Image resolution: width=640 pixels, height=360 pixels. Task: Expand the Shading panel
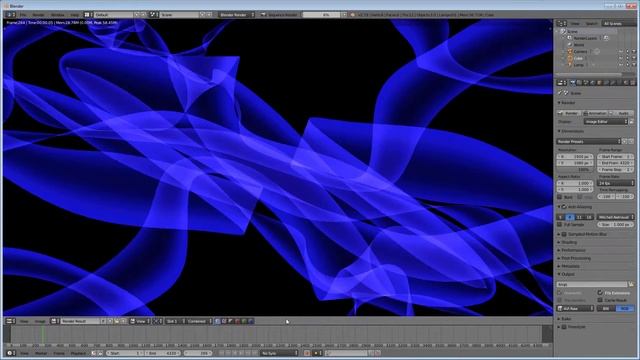[568, 242]
